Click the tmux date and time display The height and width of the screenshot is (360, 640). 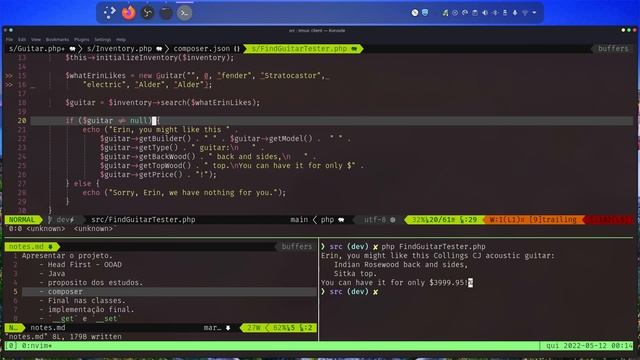(x=589, y=346)
